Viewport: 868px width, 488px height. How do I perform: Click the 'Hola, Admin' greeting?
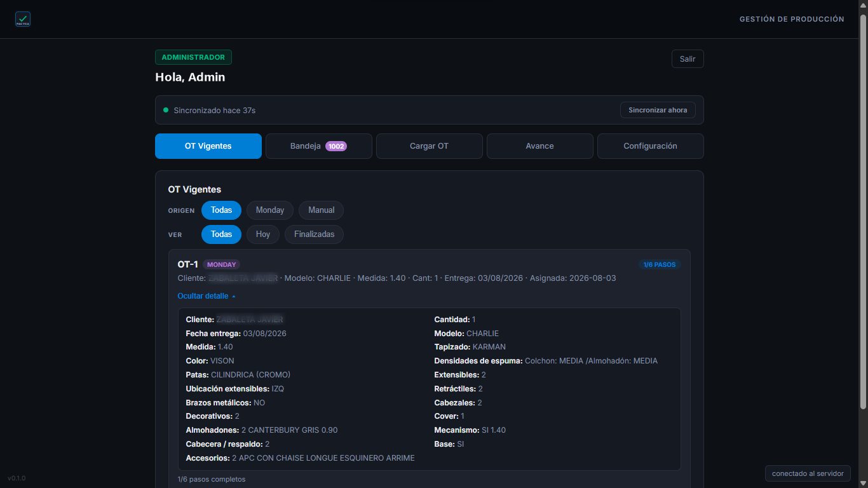tap(190, 78)
